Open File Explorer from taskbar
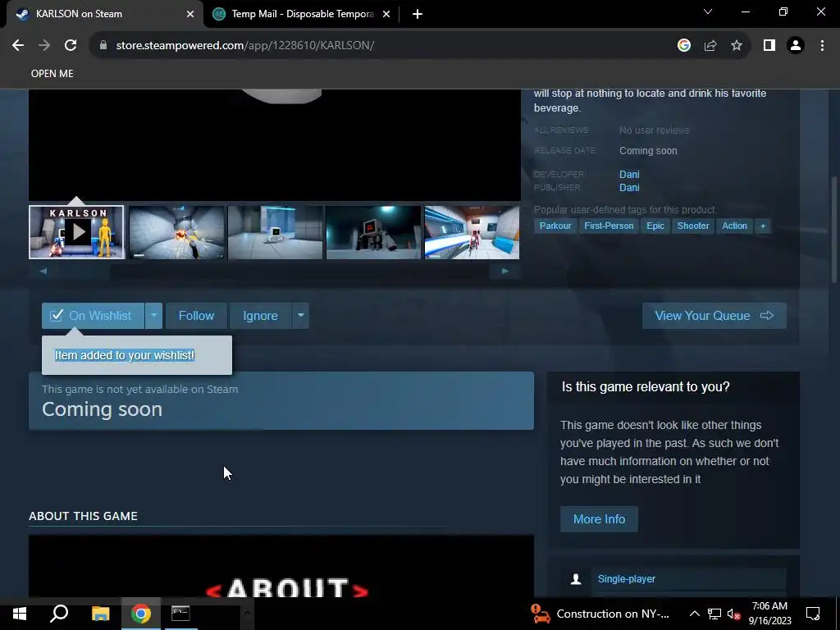The height and width of the screenshot is (630, 840). pos(100,614)
